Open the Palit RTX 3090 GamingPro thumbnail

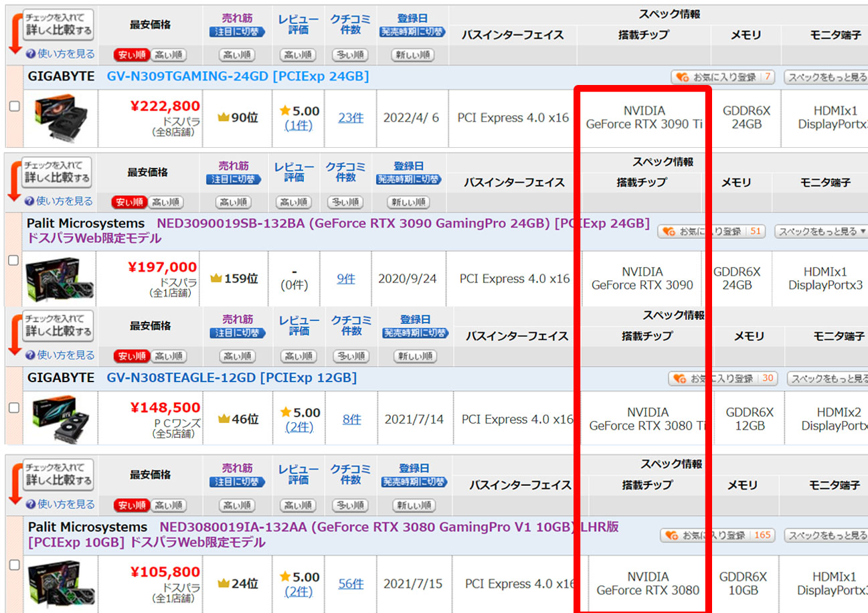point(59,278)
